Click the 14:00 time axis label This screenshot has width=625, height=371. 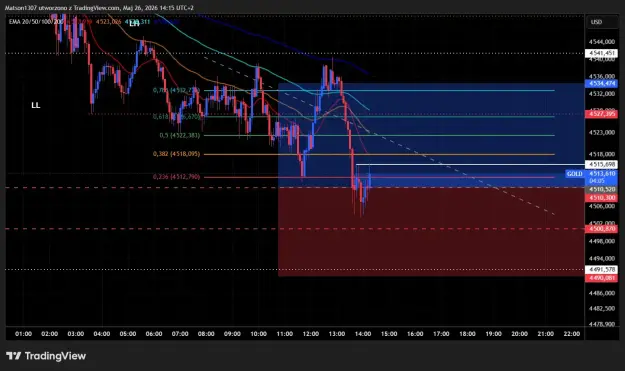(x=363, y=334)
